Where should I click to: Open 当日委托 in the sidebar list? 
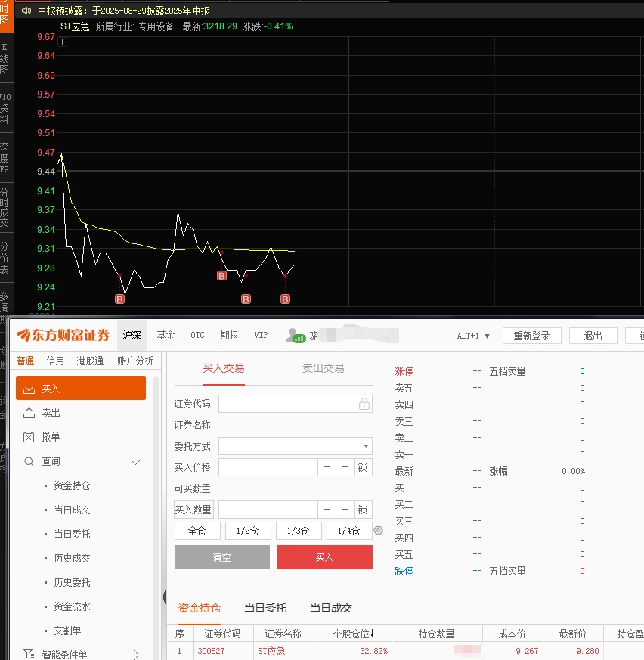pos(72,535)
